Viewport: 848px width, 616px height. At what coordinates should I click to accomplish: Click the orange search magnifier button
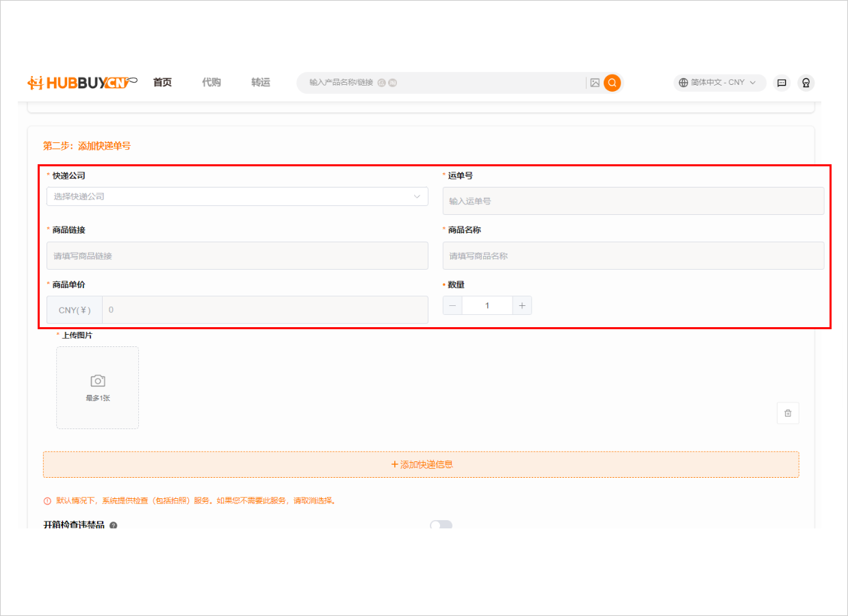(612, 83)
